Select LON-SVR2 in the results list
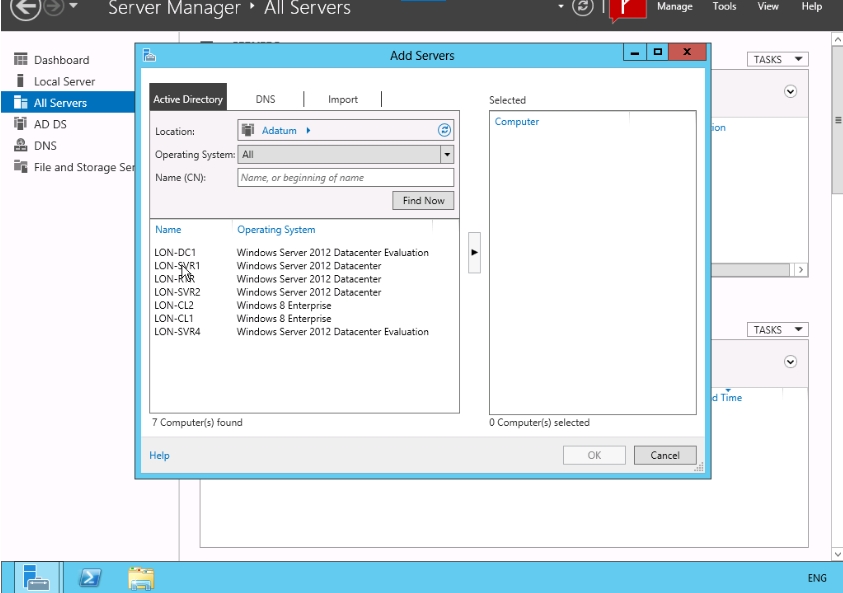 coord(304,292)
